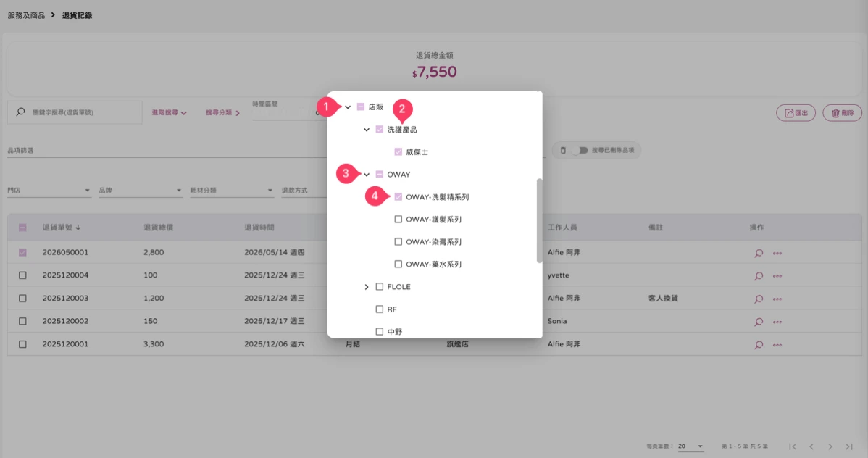The width and height of the screenshot is (868, 458).
Task: Check the 中野 checkbox
Action: click(x=379, y=332)
